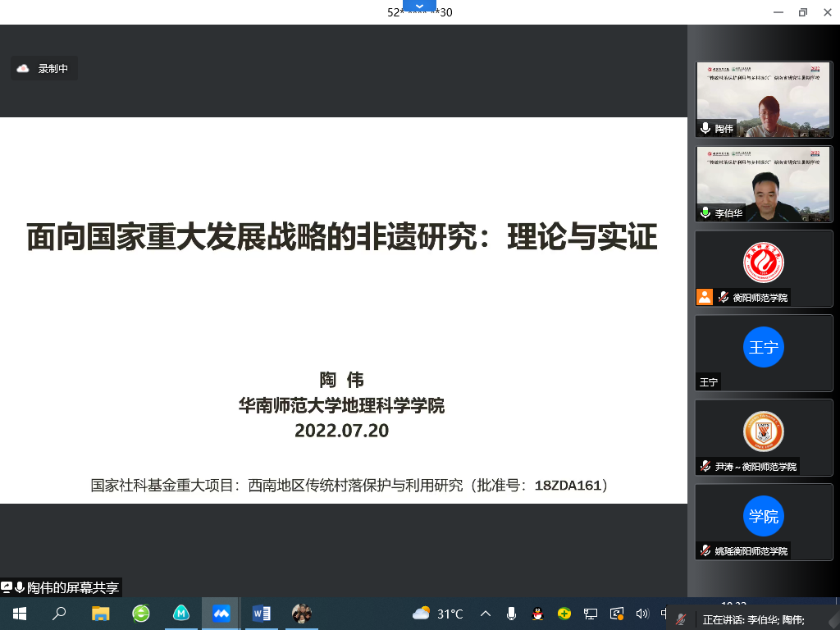Click the system tray microphone icon
The width and height of the screenshot is (840, 630).
tap(512, 614)
